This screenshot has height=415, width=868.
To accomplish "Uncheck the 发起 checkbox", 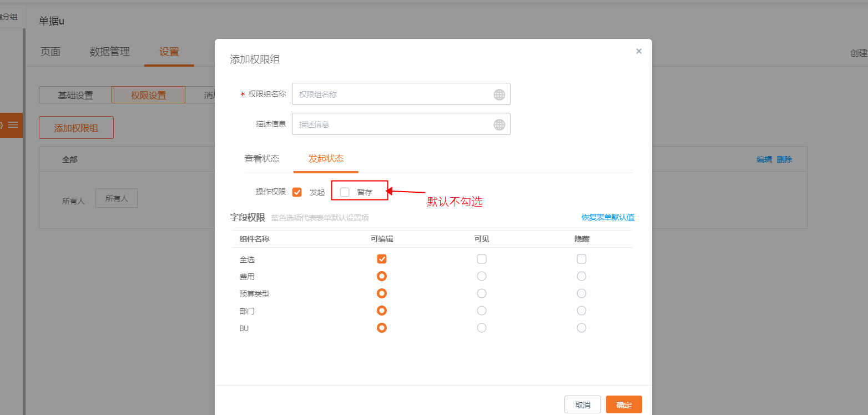I will [x=298, y=191].
